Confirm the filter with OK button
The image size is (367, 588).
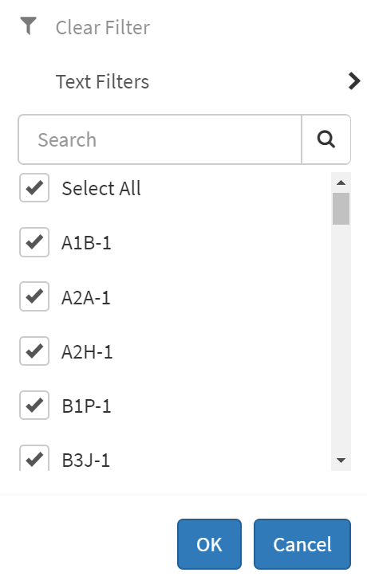209,544
